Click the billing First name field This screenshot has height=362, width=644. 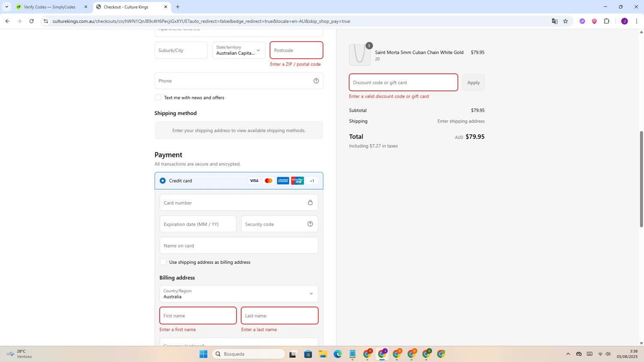(198, 316)
